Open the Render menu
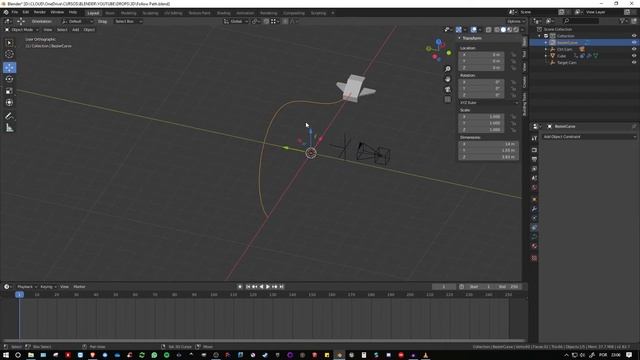The image size is (640, 360). [x=40, y=12]
